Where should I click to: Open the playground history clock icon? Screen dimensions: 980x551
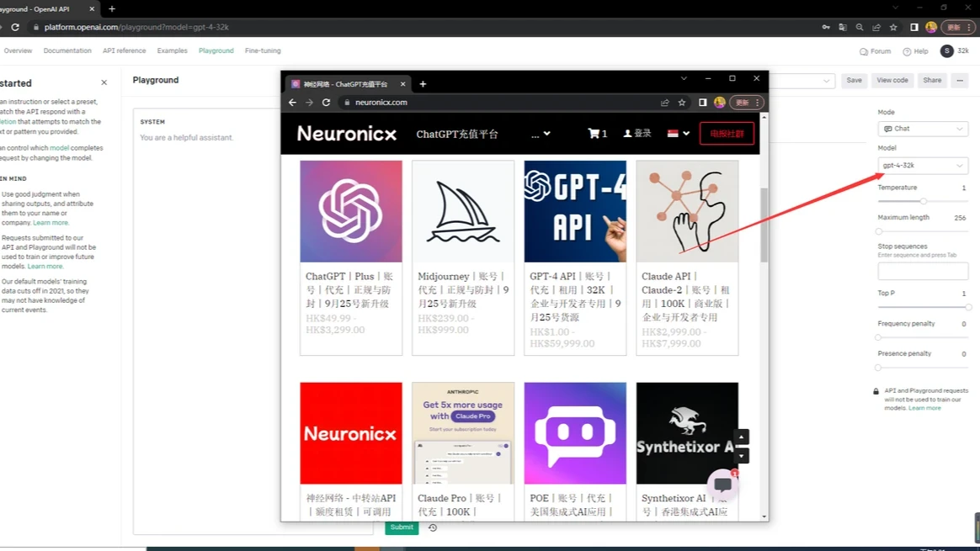pos(433,528)
